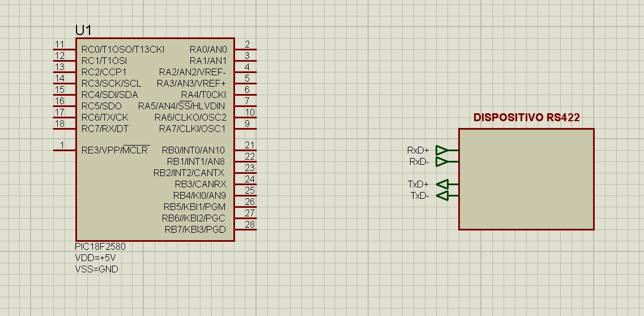The height and width of the screenshot is (316, 644).
Task: Click pin 4 RA2/AN2/VREF- on U1
Action: pyautogui.click(x=246, y=72)
